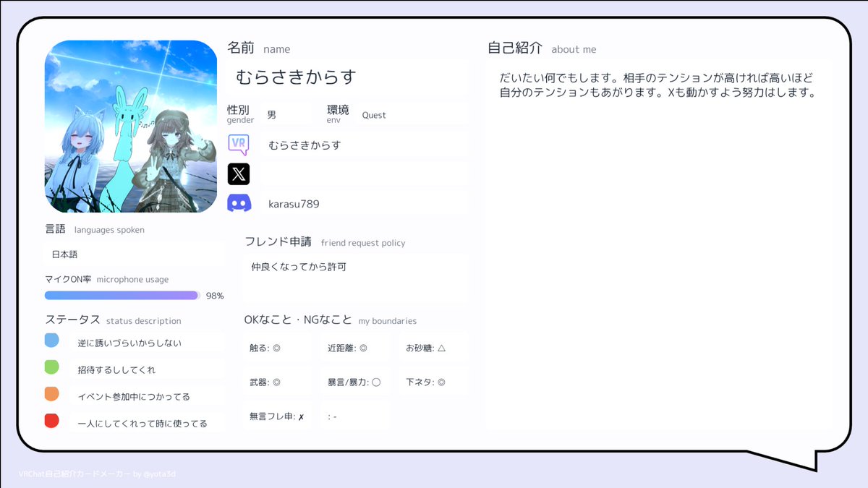Click the boundary cell 暴言/暴力: ○
Image resolution: width=868 pixels, height=488 pixels.
(x=357, y=382)
